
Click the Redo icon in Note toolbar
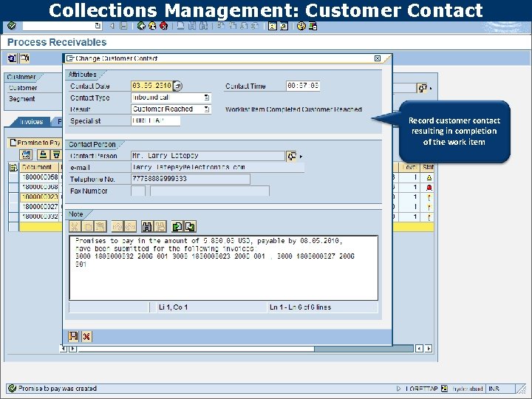click(130, 226)
